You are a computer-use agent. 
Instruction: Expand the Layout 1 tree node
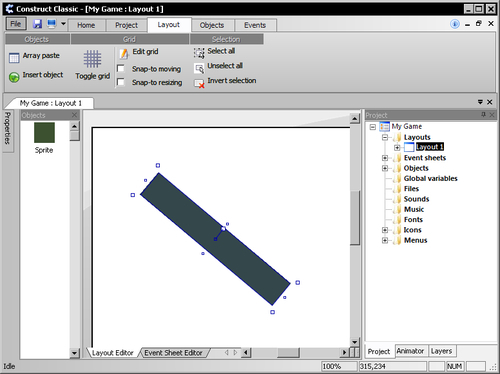point(397,147)
